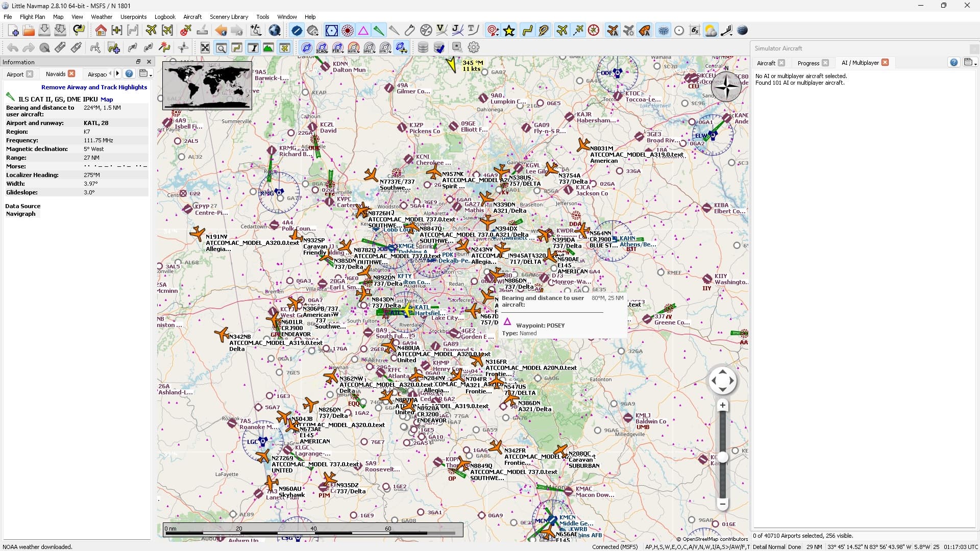
Task: Click the plus zoom-in map button
Action: click(722, 406)
